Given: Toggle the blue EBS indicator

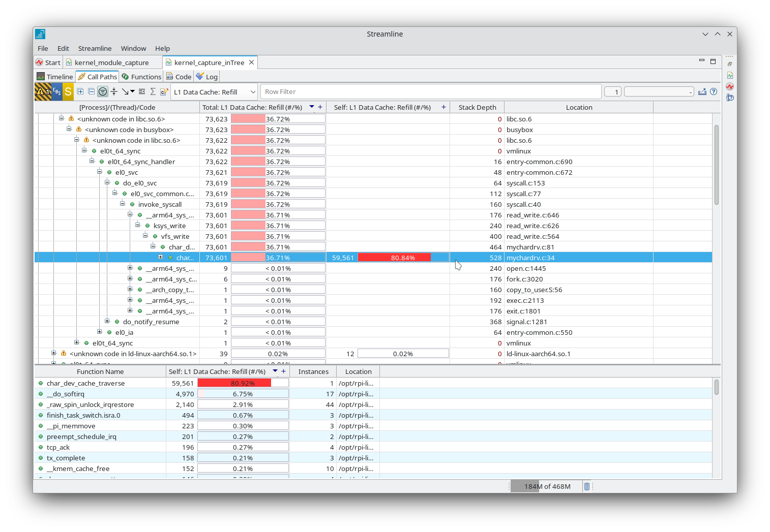Looking at the screenshot, I should coord(56,91).
